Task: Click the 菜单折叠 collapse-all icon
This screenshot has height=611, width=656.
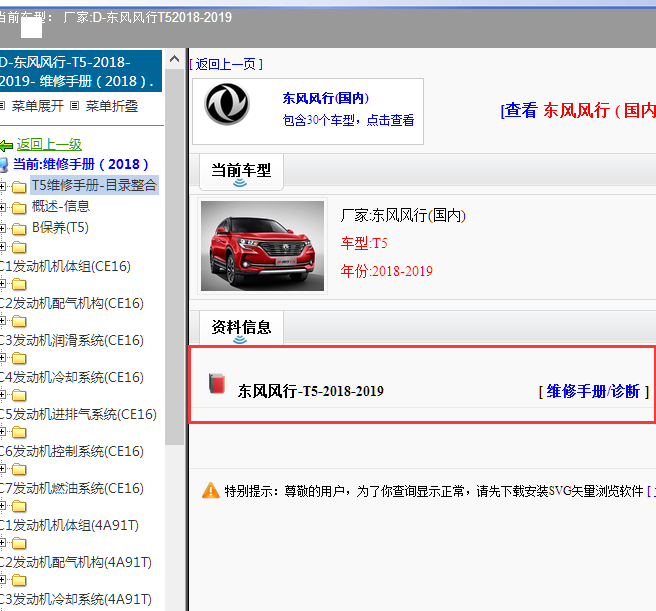Action: pyautogui.click(x=74, y=105)
